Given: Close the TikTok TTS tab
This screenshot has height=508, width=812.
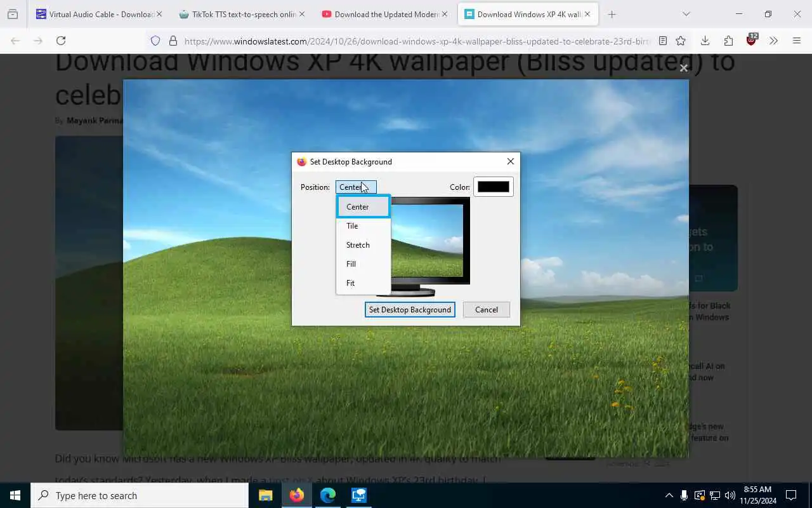Looking at the screenshot, I should [302, 14].
